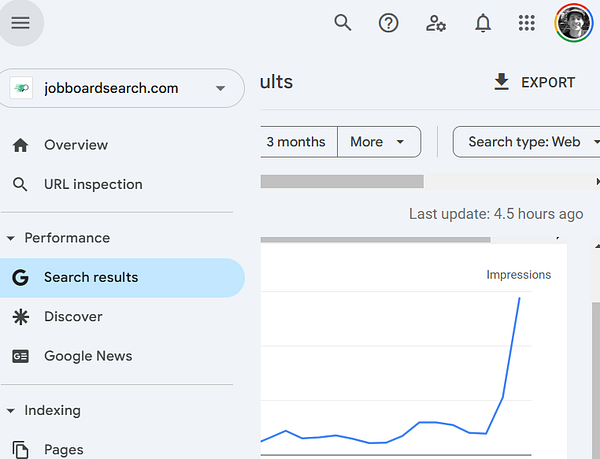Open the hamburger navigation menu
The image size is (600, 459).
20,23
